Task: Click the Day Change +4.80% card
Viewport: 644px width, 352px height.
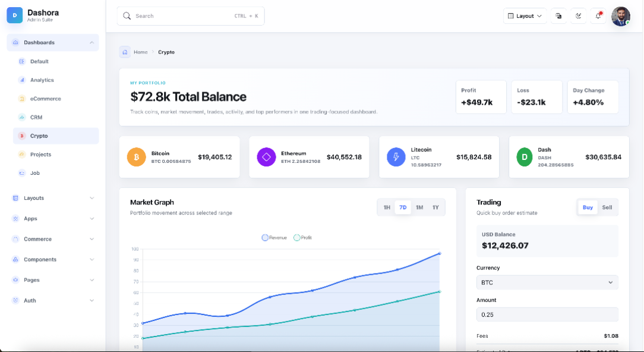Action: tap(593, 97)
